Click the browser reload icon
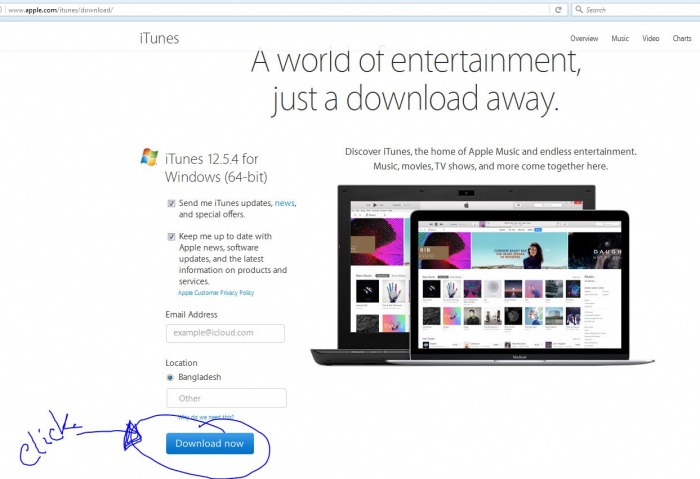The width and height of the screenshot is (700, 479). [x=558, y=10]
